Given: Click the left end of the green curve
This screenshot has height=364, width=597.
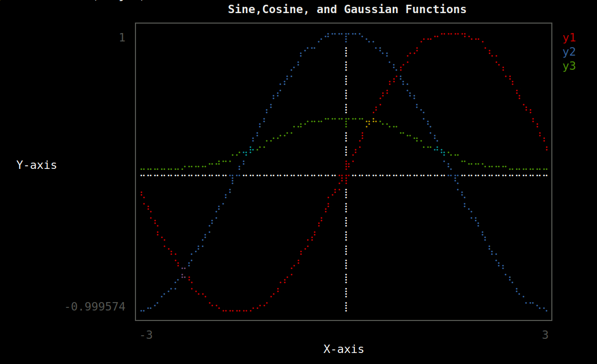Looking at the screenshot, I should pyautogui.click(x=142, y=169).
